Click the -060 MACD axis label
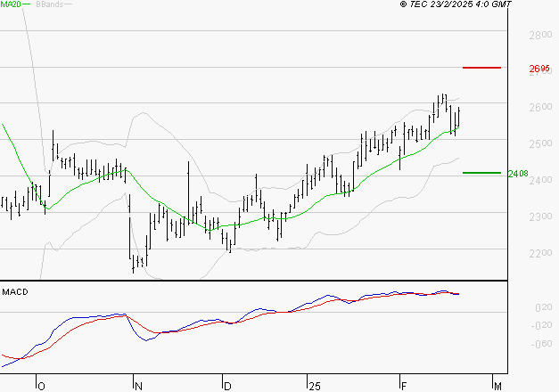Screen dimensions: 559x392 coord(541,344)
